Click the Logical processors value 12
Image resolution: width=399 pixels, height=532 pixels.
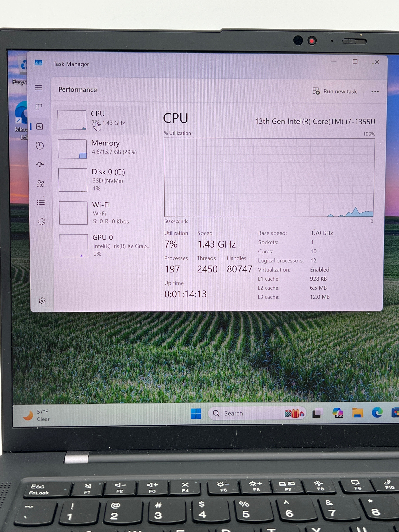[x=313, y=260]
